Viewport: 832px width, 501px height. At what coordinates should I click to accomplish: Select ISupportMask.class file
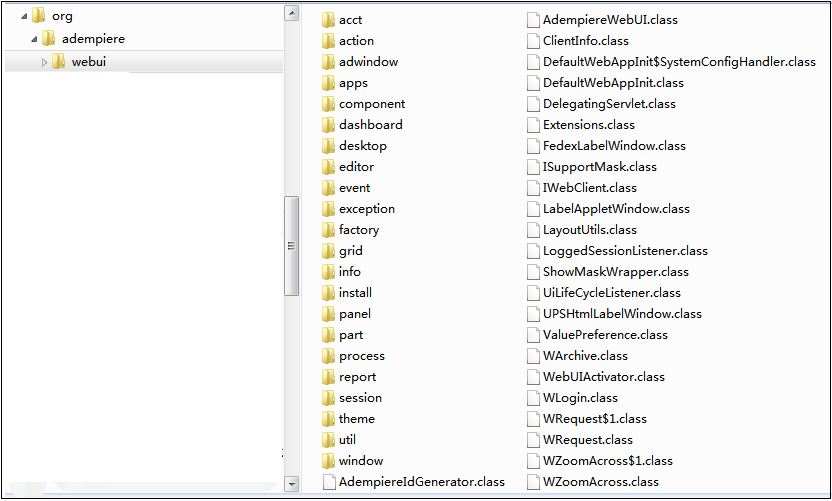point(592,167)
